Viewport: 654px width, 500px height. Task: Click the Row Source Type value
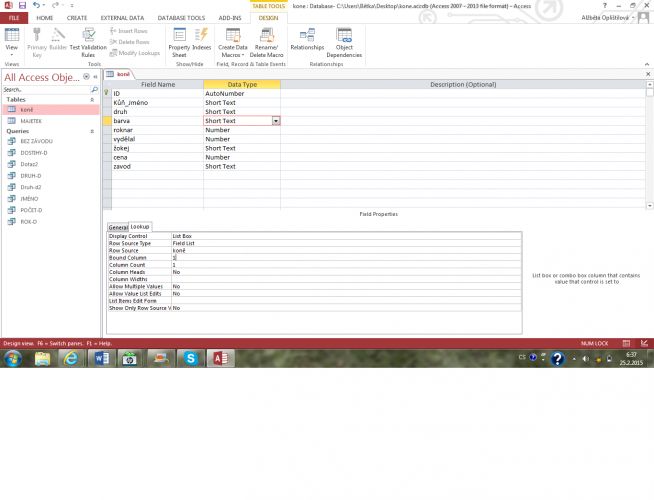346,243
